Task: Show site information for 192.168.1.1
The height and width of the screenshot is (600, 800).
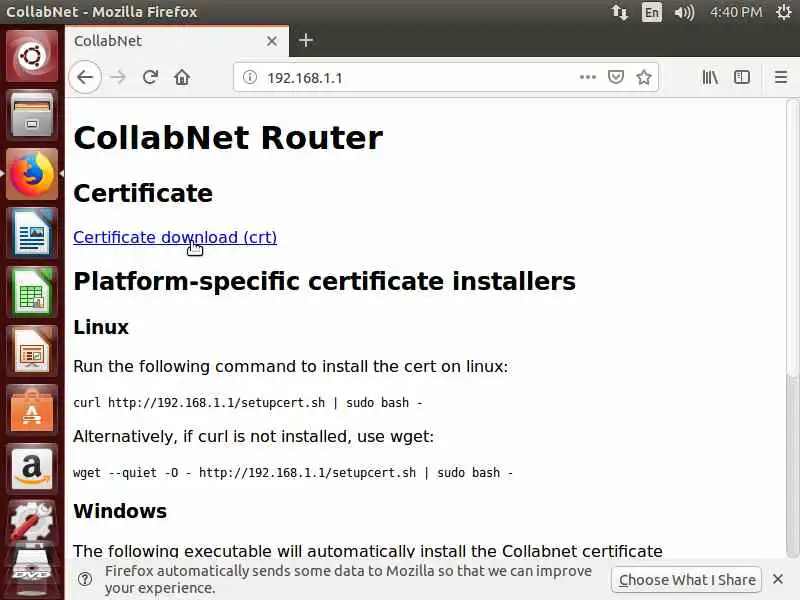Action: 249,78
